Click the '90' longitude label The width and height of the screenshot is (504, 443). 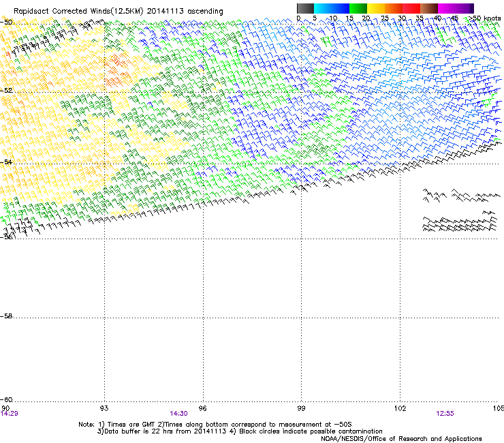(5, 408)
